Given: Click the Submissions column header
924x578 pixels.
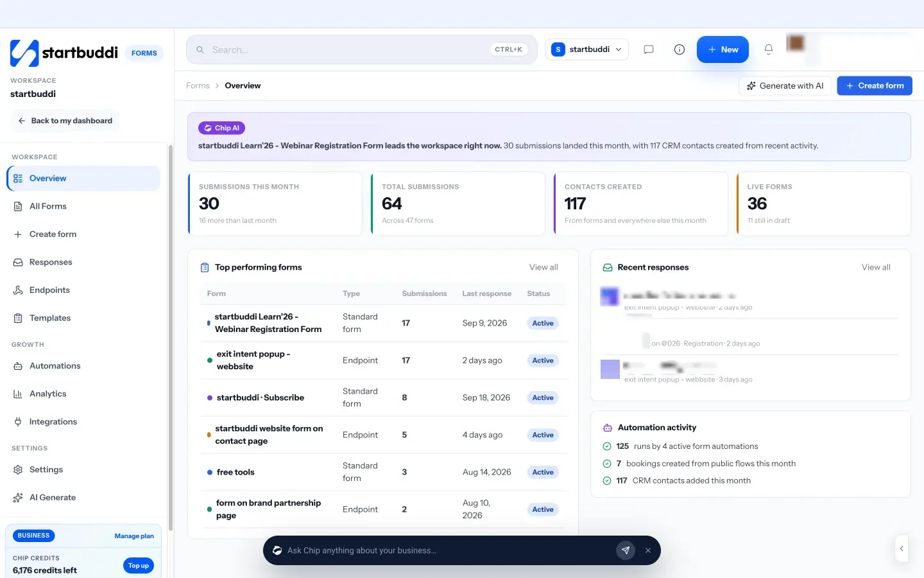Looking at the screenshot, I should point(424,293).
